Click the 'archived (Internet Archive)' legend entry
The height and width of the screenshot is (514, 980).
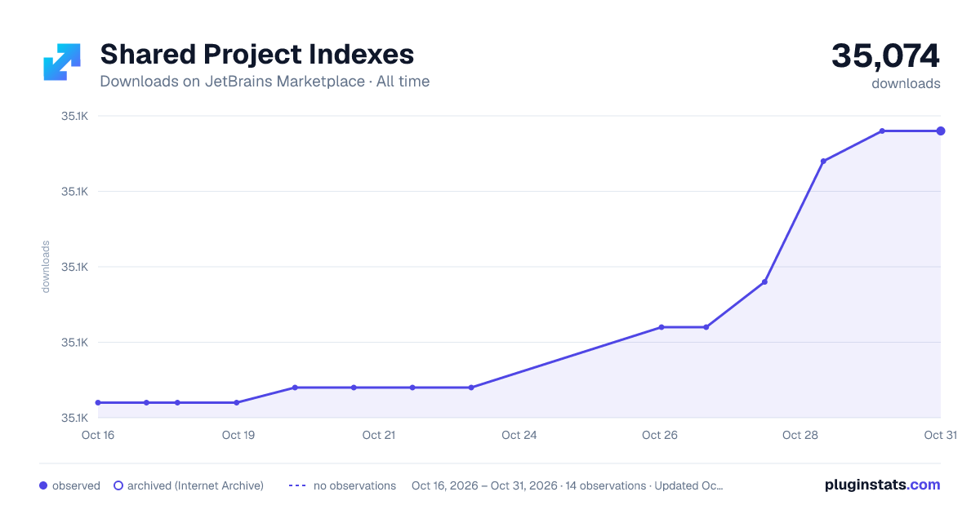[x=189, y=485]
